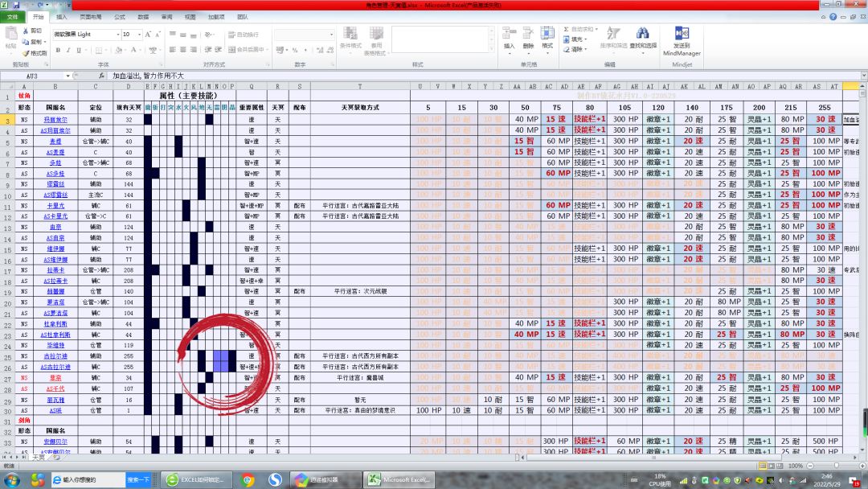Viewport: 868px width, 489px height.
Task: Toggle Bold formatting
Action: pos(58,50)
